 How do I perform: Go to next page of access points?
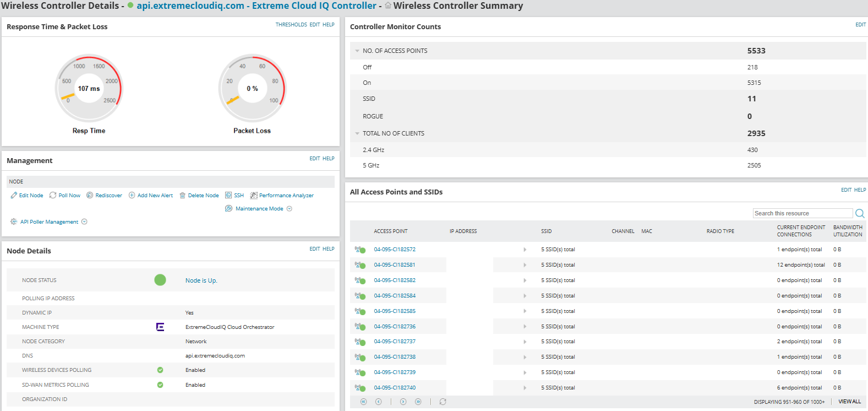[403, 402]
